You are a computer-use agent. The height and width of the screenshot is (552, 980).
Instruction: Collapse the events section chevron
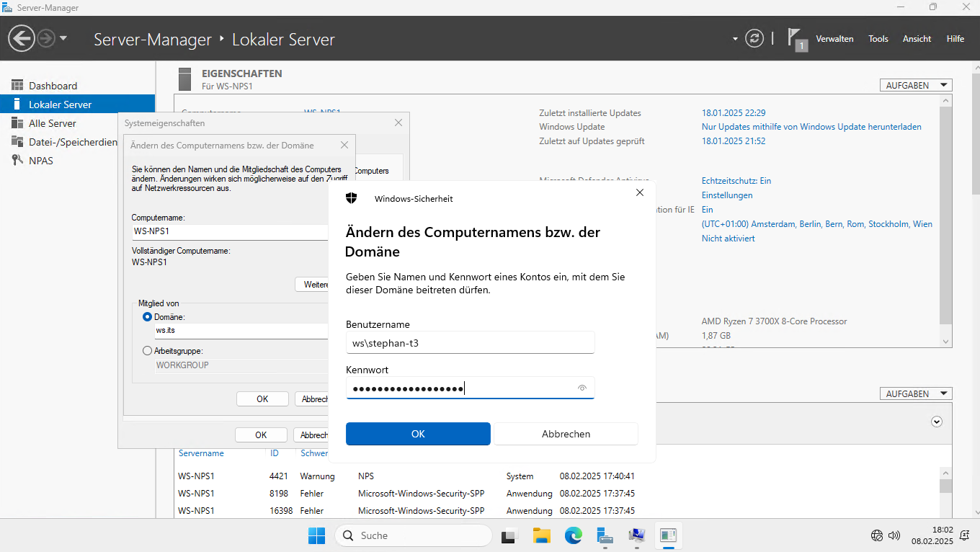click(x=937, y=422)
